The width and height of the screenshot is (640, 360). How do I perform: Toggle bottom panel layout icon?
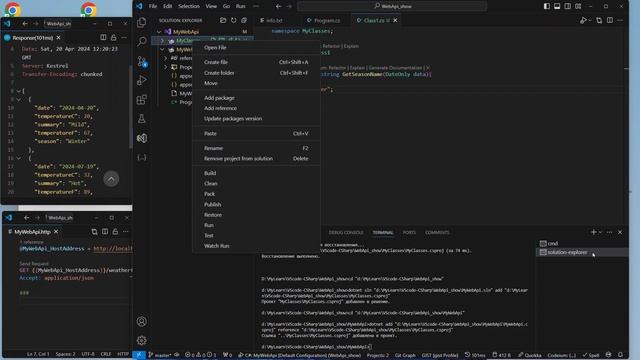(557, 6)
